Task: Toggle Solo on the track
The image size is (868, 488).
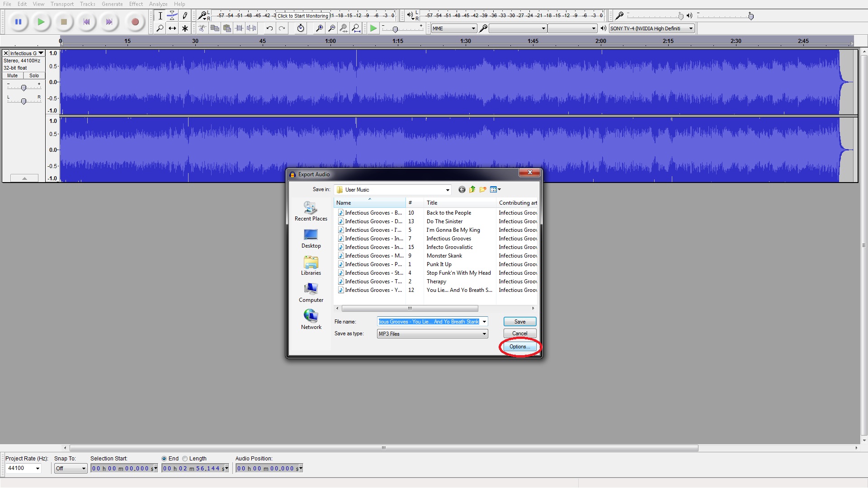Action: (x=34, y=75)
